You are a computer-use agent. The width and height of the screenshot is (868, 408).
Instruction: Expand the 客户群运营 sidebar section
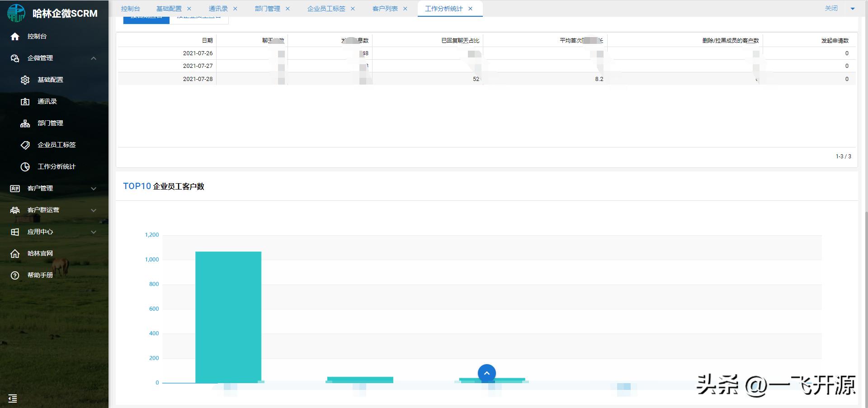pos(94,210)
